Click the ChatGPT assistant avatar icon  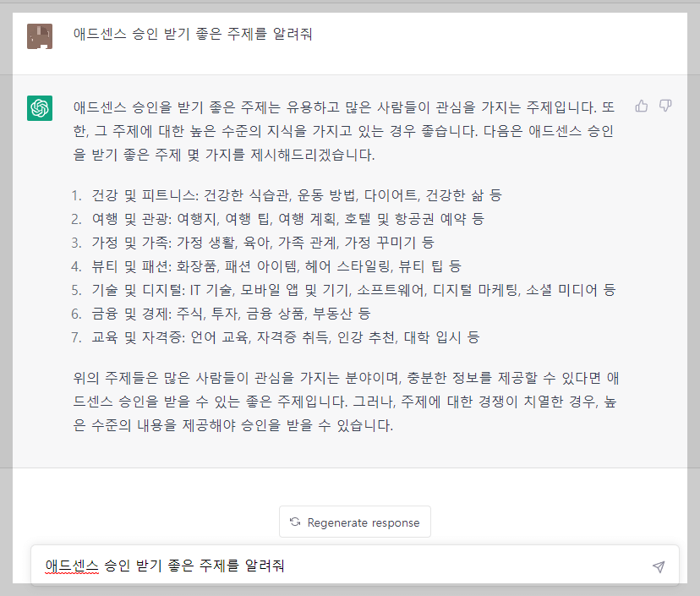pyautogui.click(x=40, y=107)
